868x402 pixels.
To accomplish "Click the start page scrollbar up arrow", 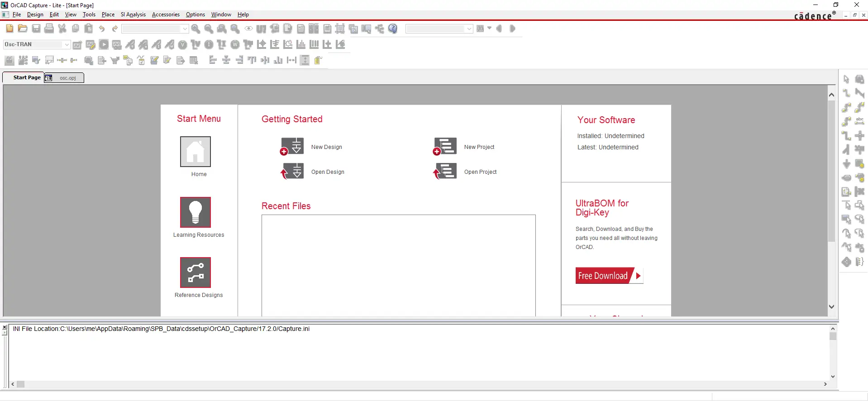I will [x=831, y=95].
